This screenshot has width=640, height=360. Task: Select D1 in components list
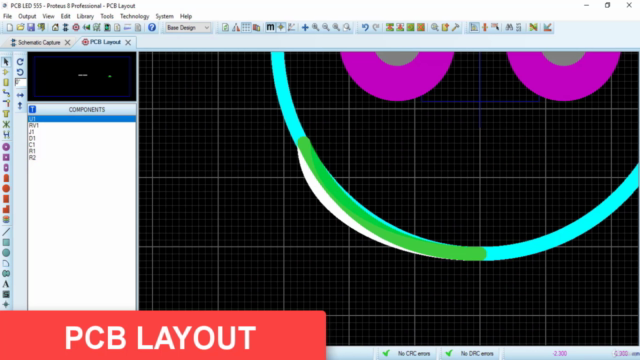coord(82,138)
